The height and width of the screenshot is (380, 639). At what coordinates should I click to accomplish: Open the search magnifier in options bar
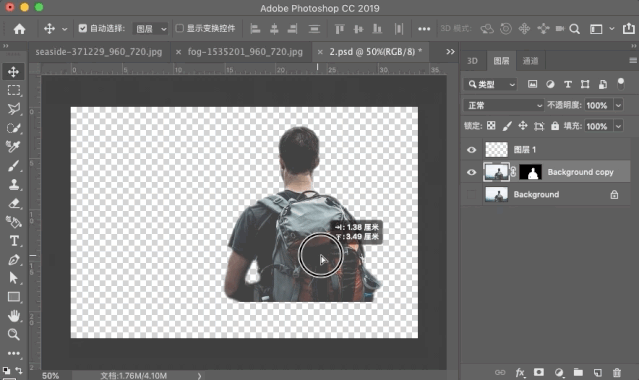(x=575, y=29)
